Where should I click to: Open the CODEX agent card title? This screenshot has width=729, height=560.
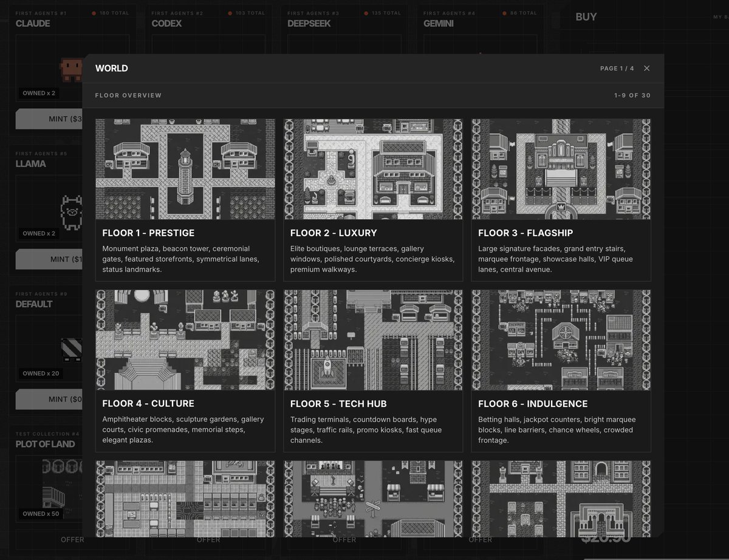(167, 24)
